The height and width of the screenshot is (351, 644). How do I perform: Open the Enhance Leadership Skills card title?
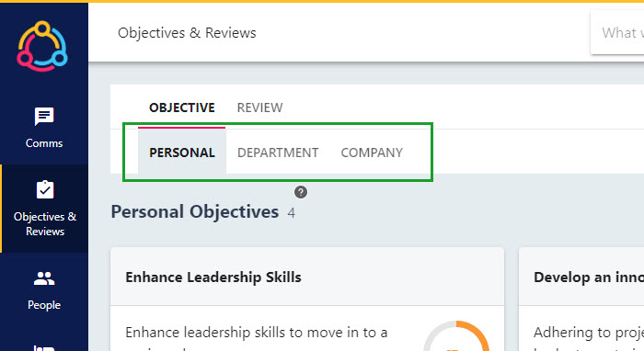213,277
